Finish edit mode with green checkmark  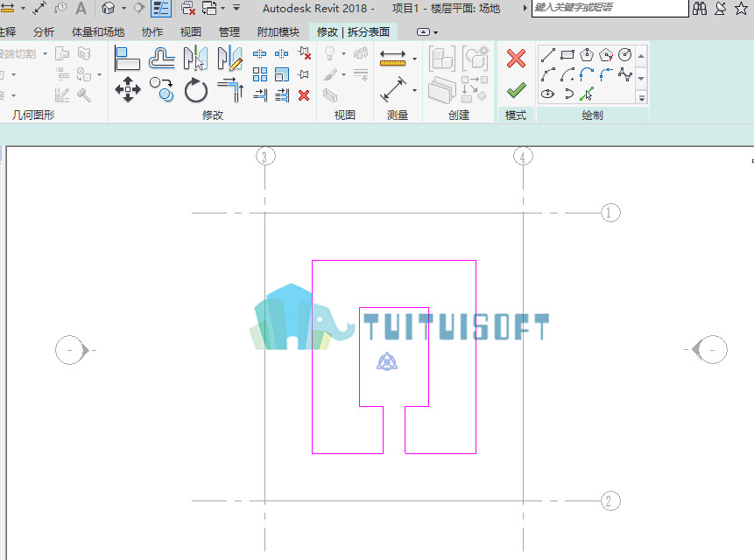[517, 90]
